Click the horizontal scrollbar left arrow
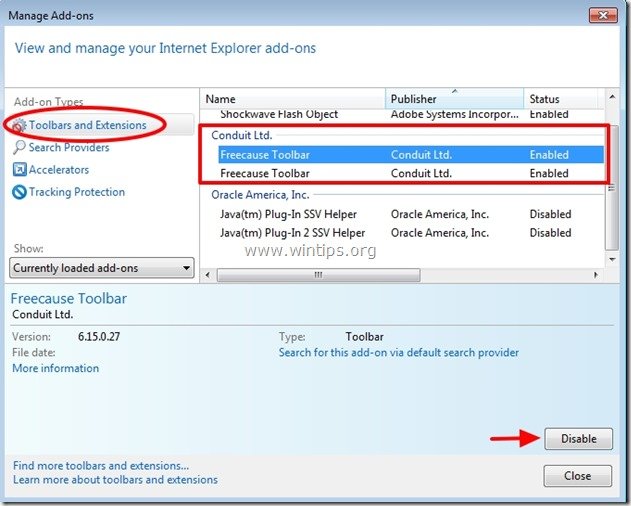 pos(208,275)
